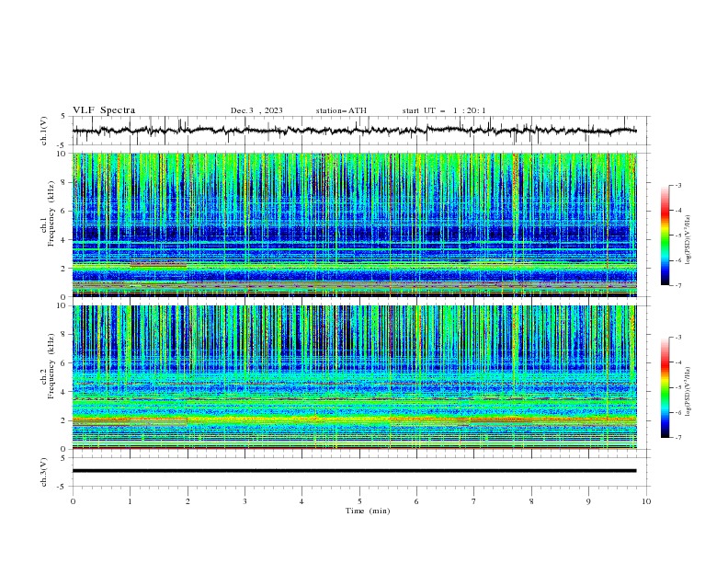Click the "ch.1(V)" waveform axis label

(x=44, y=131)
